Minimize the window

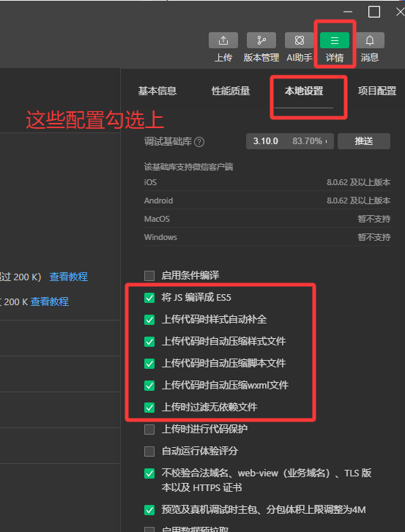(x=348, y=12)
